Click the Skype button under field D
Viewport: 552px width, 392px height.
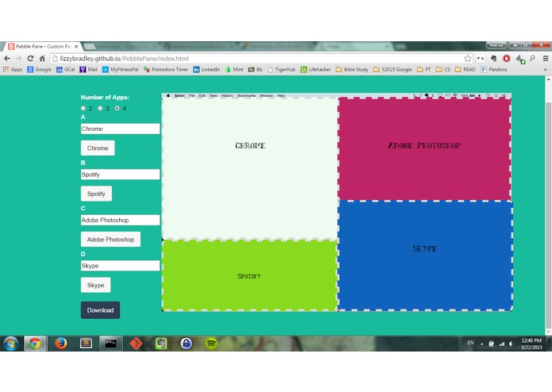pos(96,285)
